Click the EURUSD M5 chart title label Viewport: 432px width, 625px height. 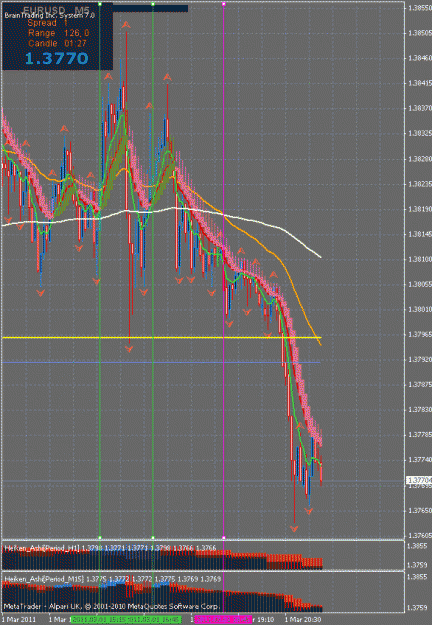coord(56,8)
